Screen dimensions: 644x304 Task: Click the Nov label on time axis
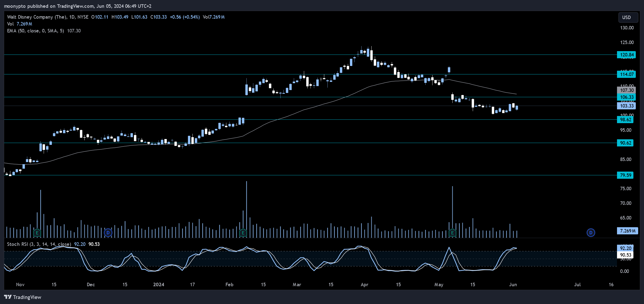click(x=20, y=284)
